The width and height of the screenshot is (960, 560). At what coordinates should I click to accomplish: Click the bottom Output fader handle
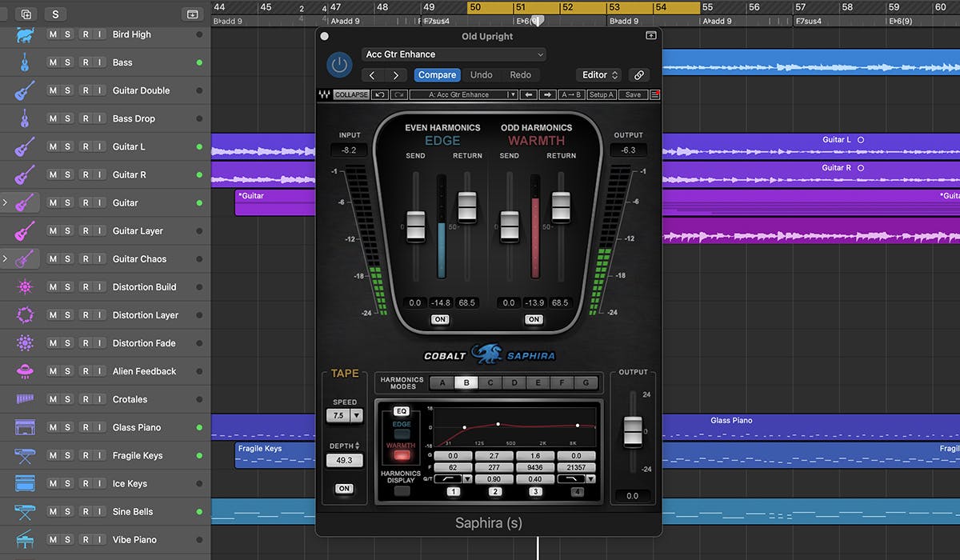pyautogui.click(x=633, y=430)
